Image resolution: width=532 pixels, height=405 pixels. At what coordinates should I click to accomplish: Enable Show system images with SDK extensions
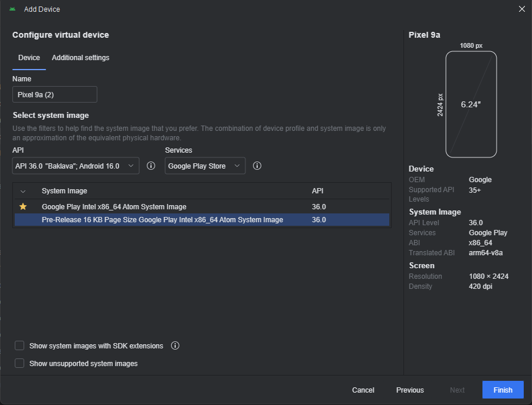tap(20, 345)
